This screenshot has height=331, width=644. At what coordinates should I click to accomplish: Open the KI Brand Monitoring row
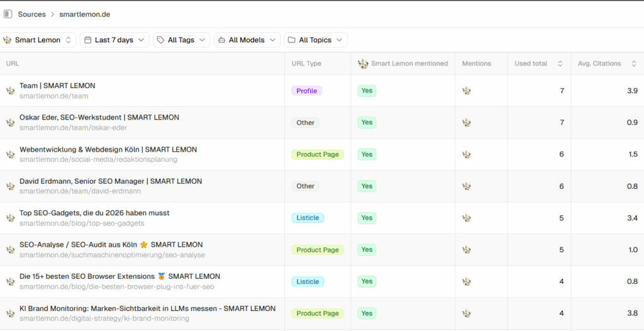(322, 313)
